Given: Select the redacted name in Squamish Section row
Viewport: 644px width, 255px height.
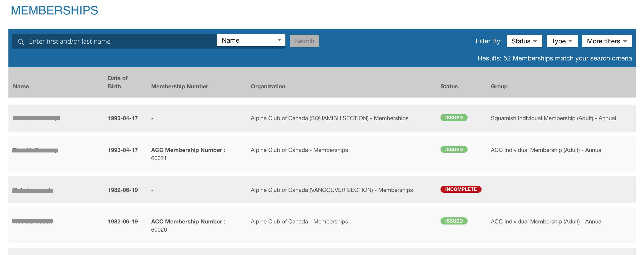Looking at the screenshot, I should point(36,118).
